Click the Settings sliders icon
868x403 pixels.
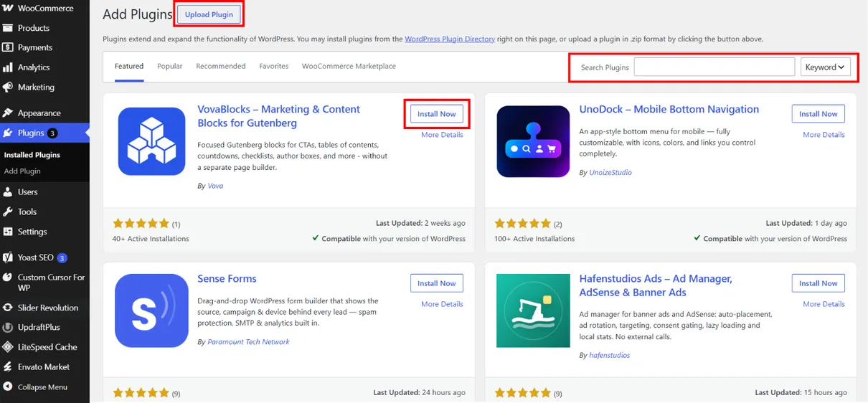tap(7, 232)
